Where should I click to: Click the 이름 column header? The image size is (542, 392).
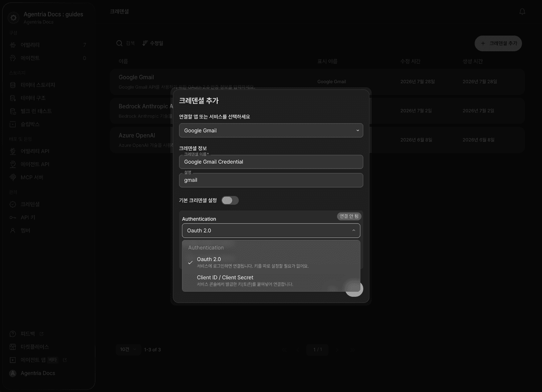(123, 61)
